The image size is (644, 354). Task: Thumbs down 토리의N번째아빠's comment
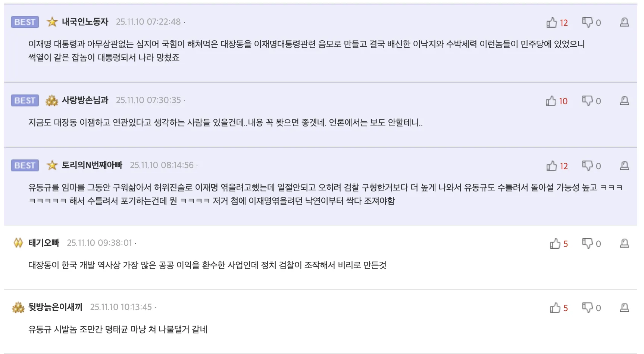pos(587,166)
